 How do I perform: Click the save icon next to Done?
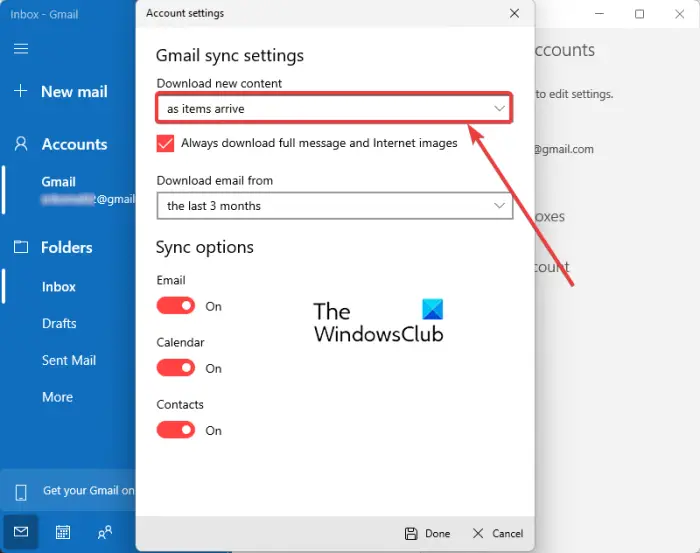click(411, 533)
